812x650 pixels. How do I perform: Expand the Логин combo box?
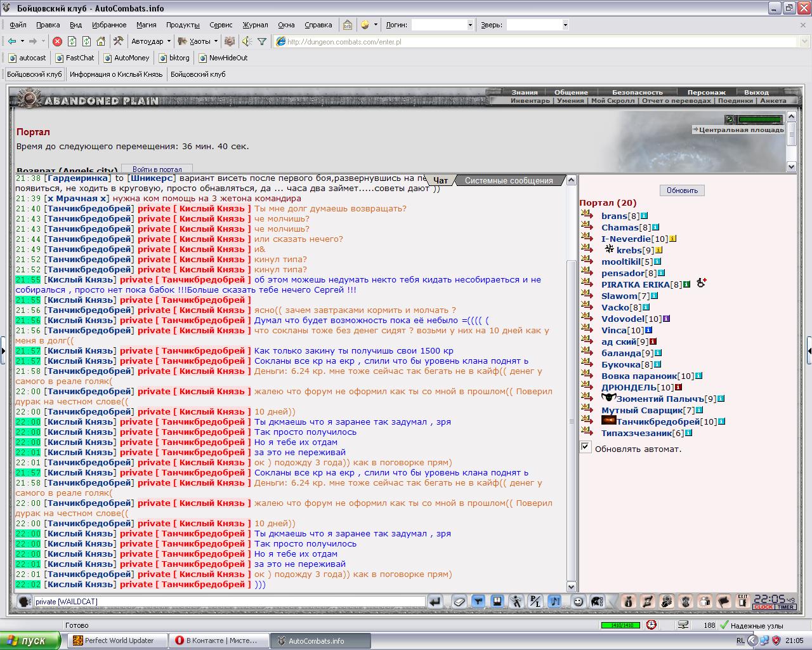470,25
